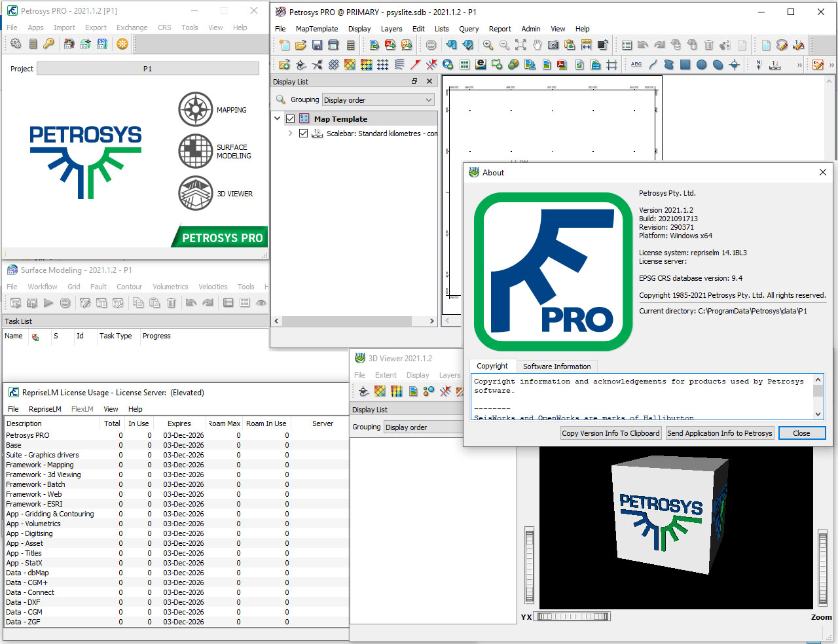Click the Undo arrow in the Mapping toolbar
This screenshot has width=838, height=644.
(452, 45)
